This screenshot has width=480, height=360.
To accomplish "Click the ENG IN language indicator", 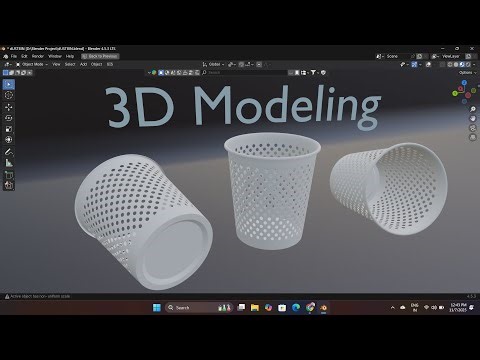I will (x=415, y=307).
